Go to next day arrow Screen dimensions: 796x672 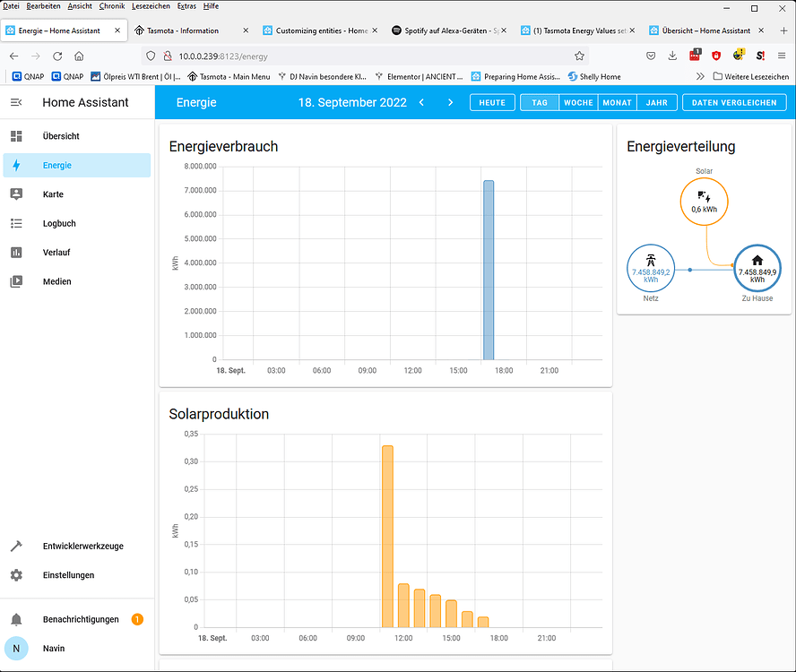point(450,102)
